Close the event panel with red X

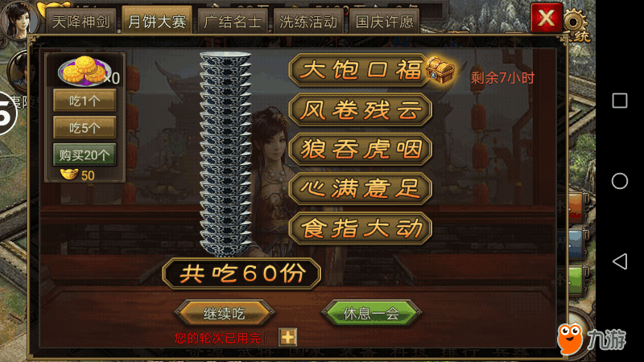pos(547,18)
